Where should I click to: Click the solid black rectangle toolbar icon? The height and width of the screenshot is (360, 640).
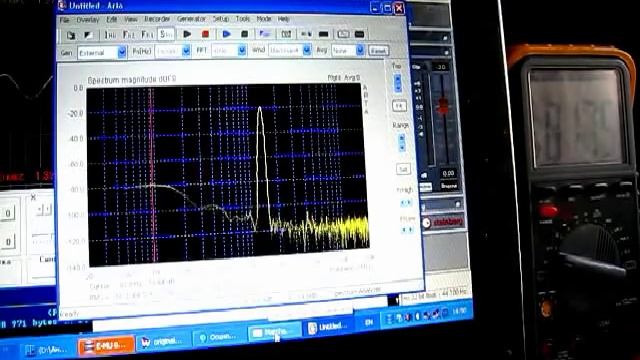tap(324, 34)
